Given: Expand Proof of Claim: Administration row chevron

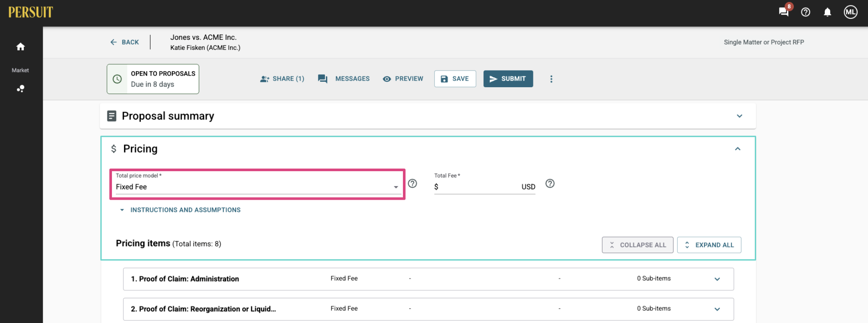Looking at the screenshot, I should [x=717, y=279].
